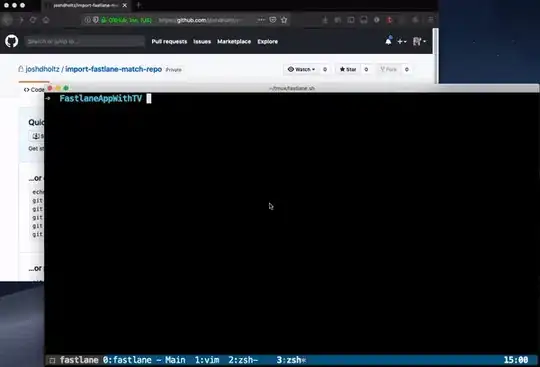This screenshot has height=367, width=540.
Task: Switch to the repo Code tab
Action: (x=34, y=90)
